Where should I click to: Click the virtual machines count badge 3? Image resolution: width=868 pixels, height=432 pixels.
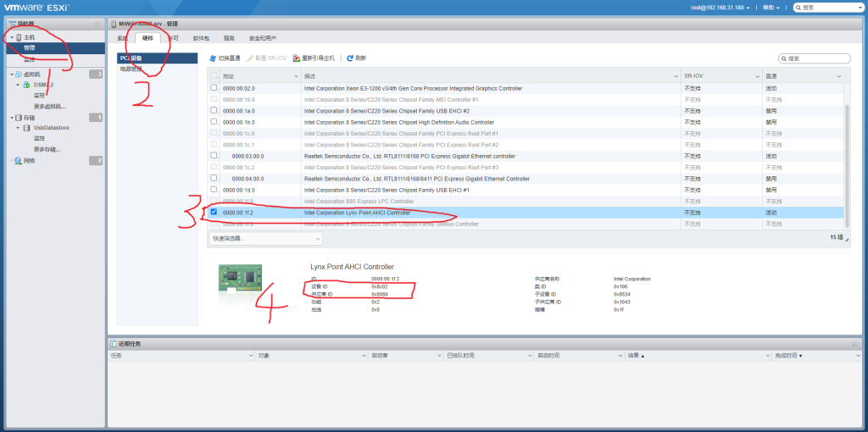click(x=96, y=75)
